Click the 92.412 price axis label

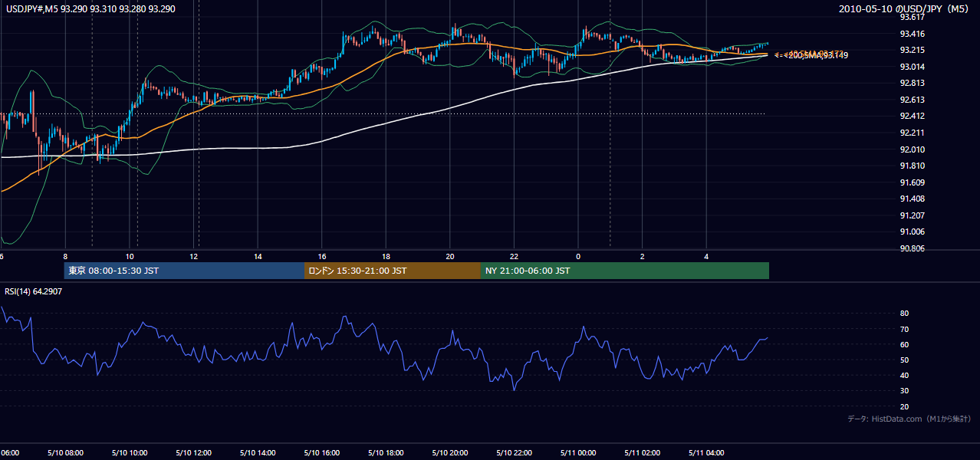[913, 117]
